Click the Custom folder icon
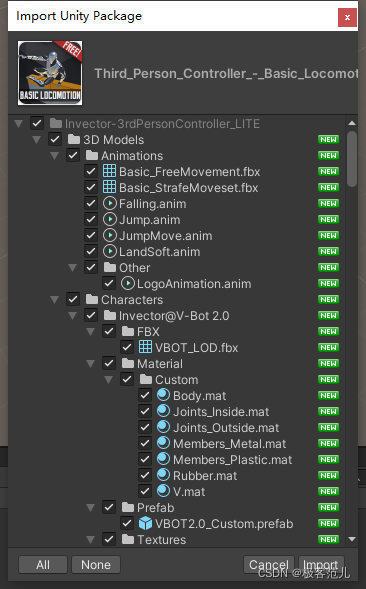Screen dimensions: 366x589 click(x=146, y=379)
